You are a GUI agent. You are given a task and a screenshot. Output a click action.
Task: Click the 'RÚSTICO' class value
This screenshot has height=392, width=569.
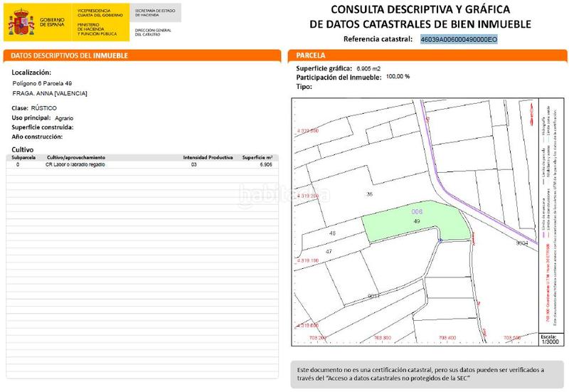coord(43,108)
